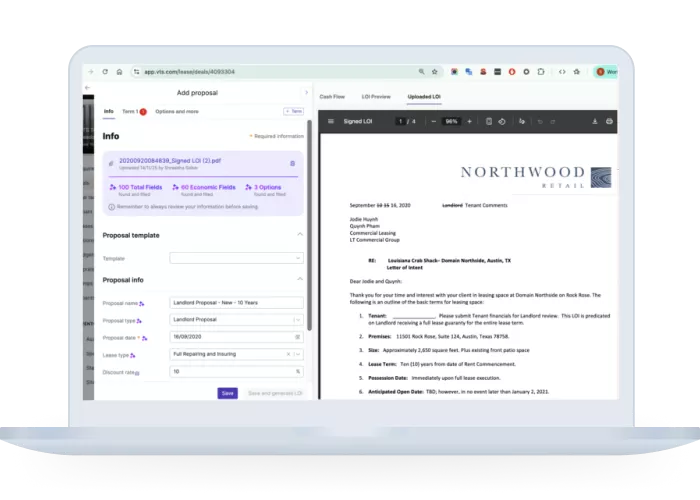Viewport: 700px width, 500px height.
Task: Open the browser extensions puzzle icon
Action: tap(541, 71)
